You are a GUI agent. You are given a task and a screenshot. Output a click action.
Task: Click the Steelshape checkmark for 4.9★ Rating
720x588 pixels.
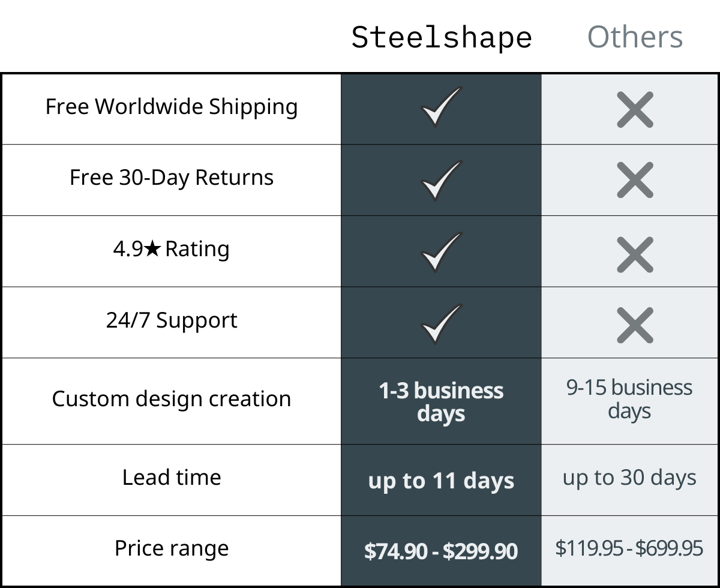(442, 252)
